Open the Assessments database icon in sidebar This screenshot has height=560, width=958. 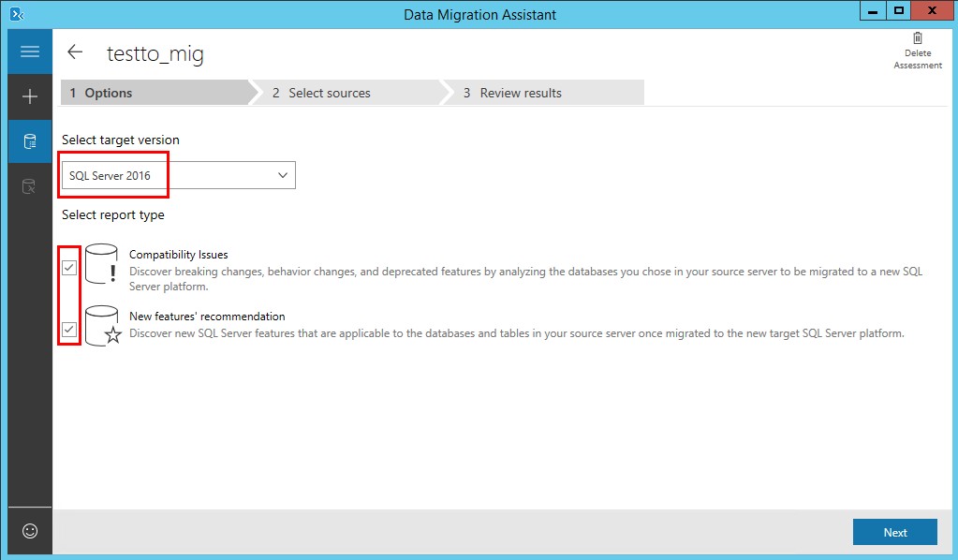coord(30,141)
